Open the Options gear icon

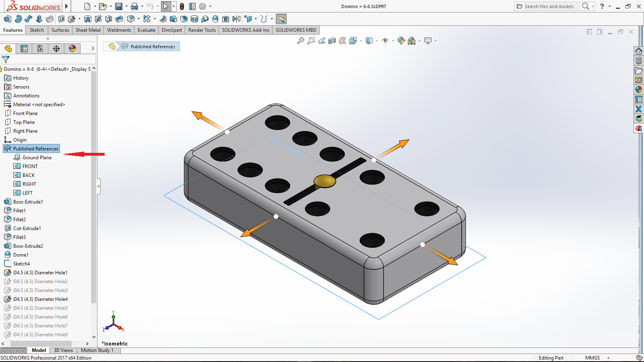(202, 6)
